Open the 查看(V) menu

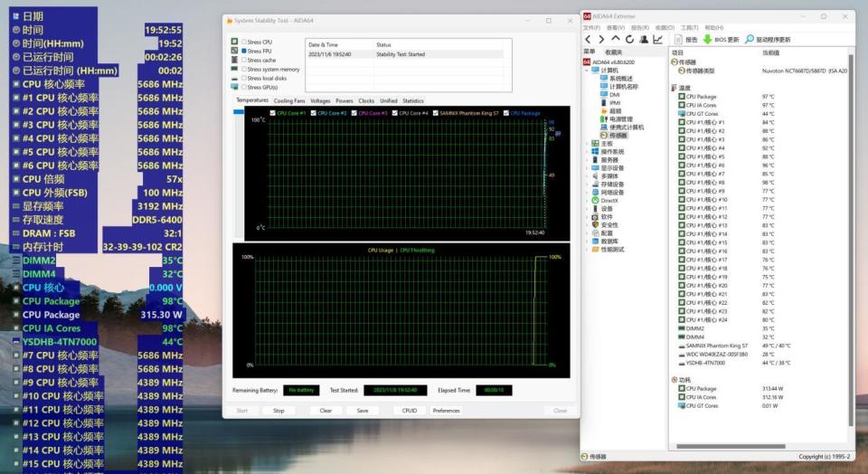(x=616, y=27)
